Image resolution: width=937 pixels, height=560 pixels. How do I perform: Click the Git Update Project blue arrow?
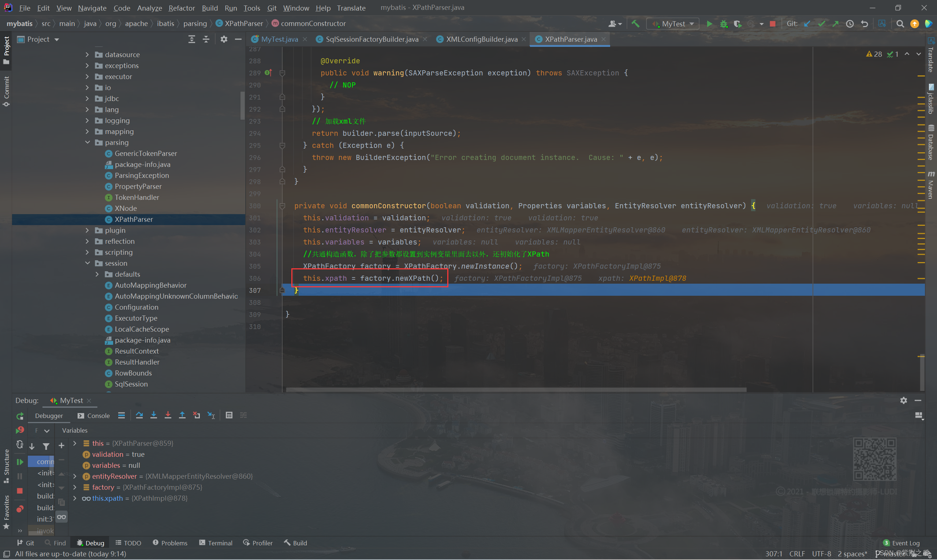[x=807, y=24]
